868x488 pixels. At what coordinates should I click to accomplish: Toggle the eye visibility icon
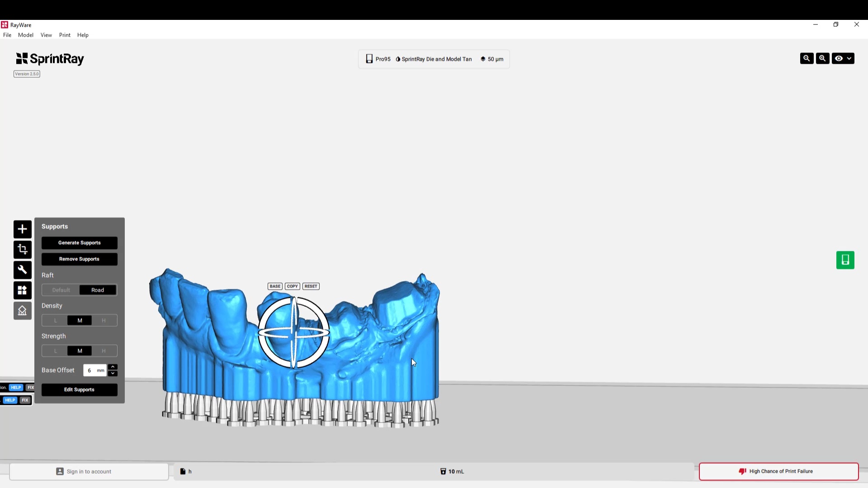tap(839, 58)
